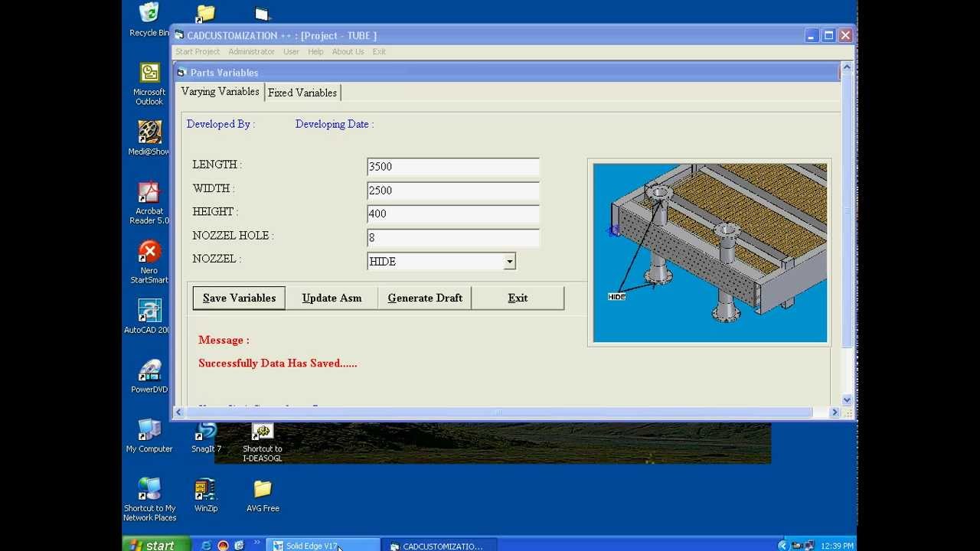Click into the LENGTH input field

tap(452, 167)
